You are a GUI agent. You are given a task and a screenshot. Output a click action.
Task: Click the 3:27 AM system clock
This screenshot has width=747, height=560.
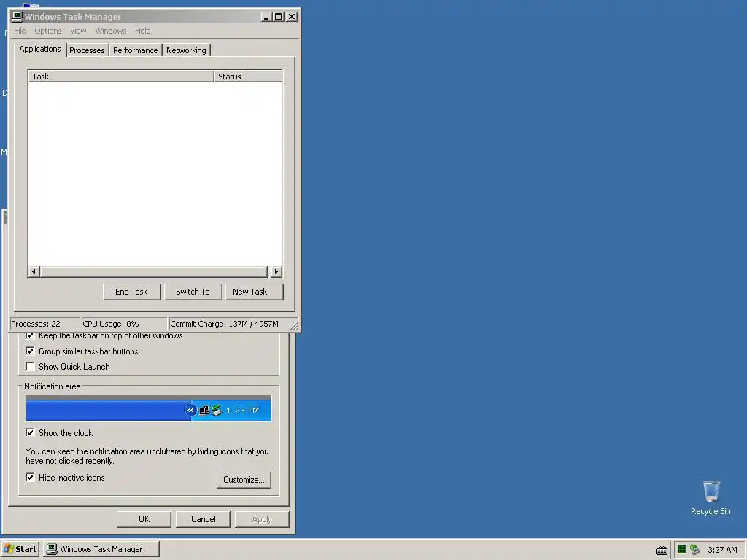722,550
